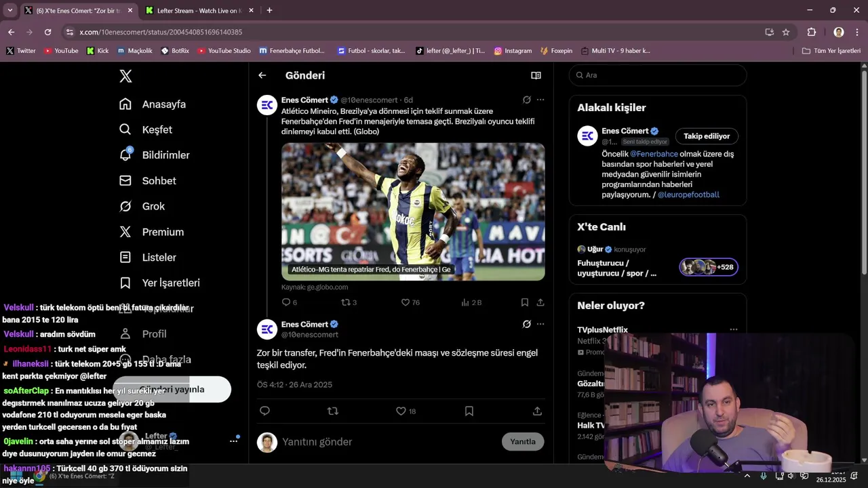Open Tüm Yer İşaretleri folder
Screen dimensions: 868x488
coord(831,51)
